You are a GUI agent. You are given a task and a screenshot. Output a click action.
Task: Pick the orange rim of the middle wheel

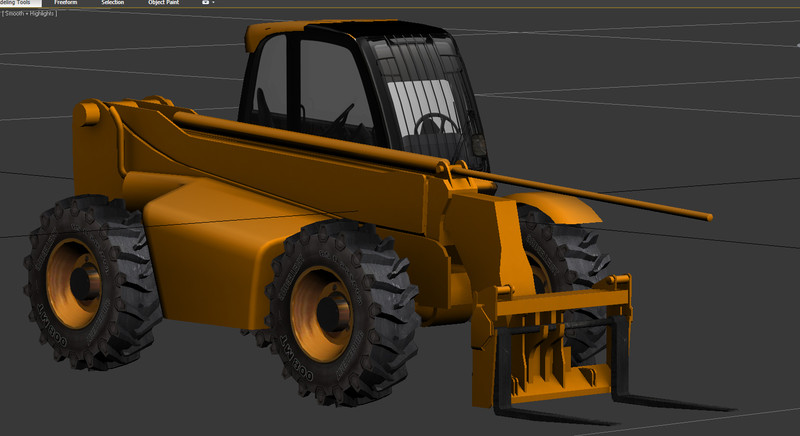pos(322,312)
